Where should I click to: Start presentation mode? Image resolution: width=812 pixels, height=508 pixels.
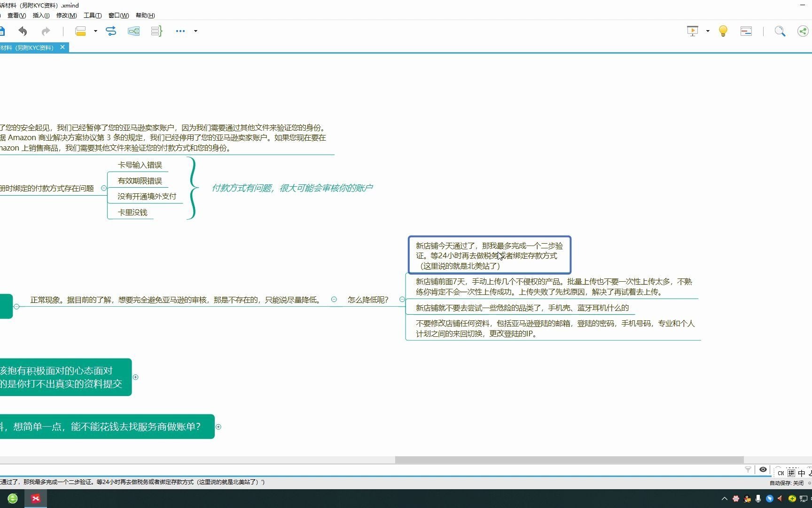692,31
